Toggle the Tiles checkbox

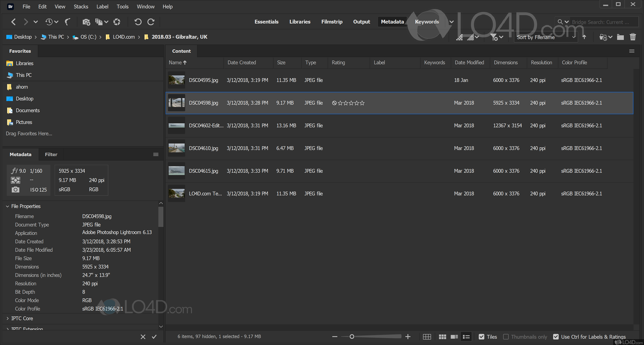(x=481, y=337)
